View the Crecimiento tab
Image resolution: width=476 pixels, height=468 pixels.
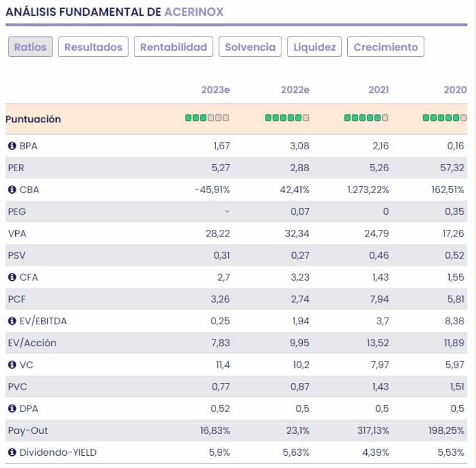pyautogui.click(x=385, y=47)
